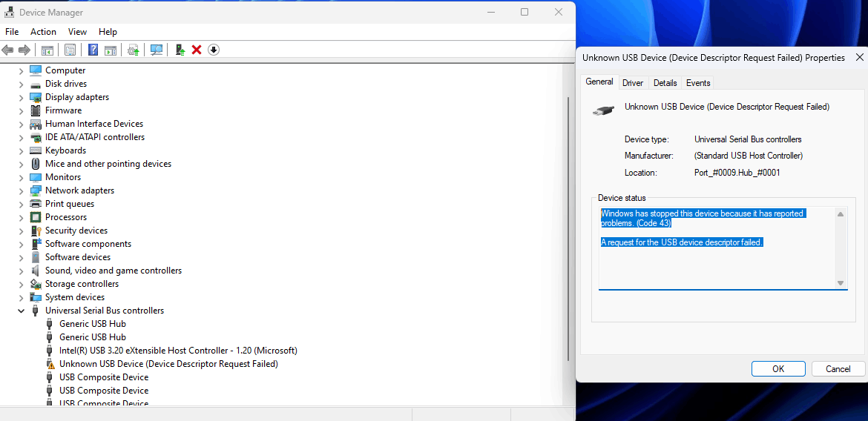Collapse the Universal Serial Bus controllers category
The width and height of the screenshot is (868, 421).
point(21,311)
